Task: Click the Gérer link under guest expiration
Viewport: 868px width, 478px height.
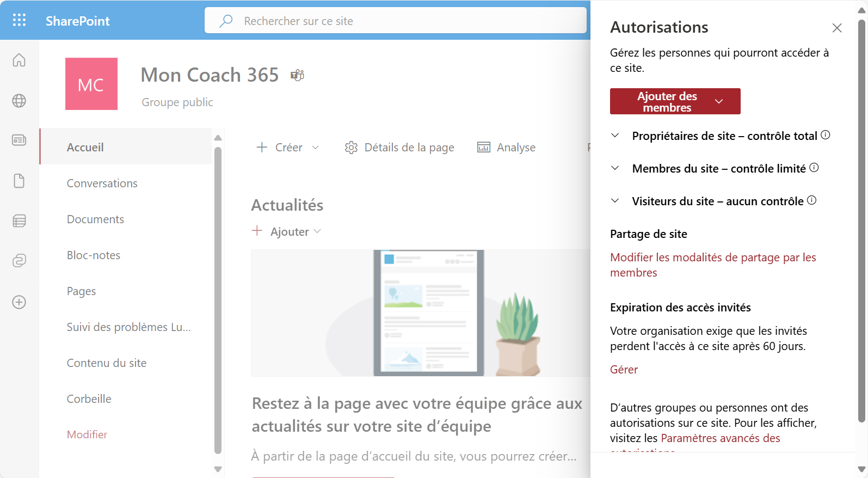Action: 624,370
